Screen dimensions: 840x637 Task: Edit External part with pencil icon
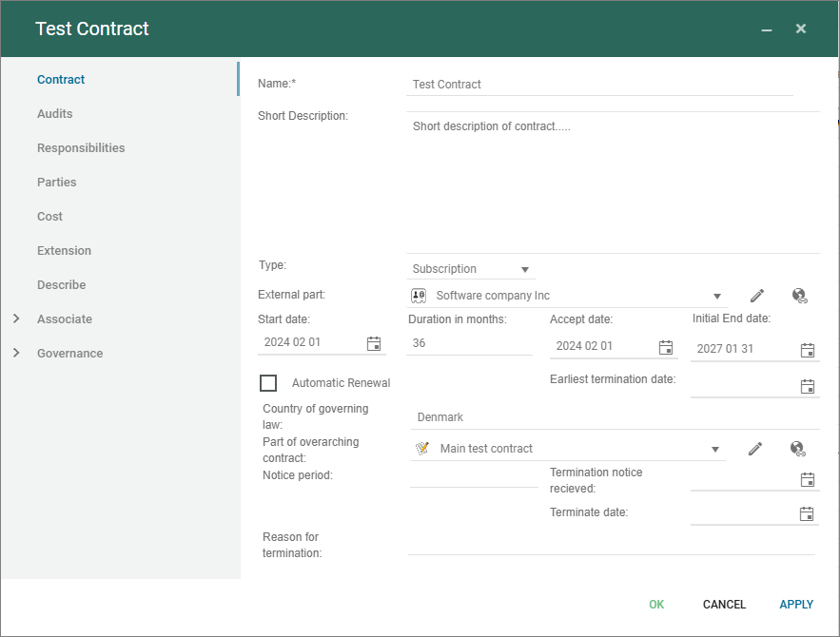(757, 296)
